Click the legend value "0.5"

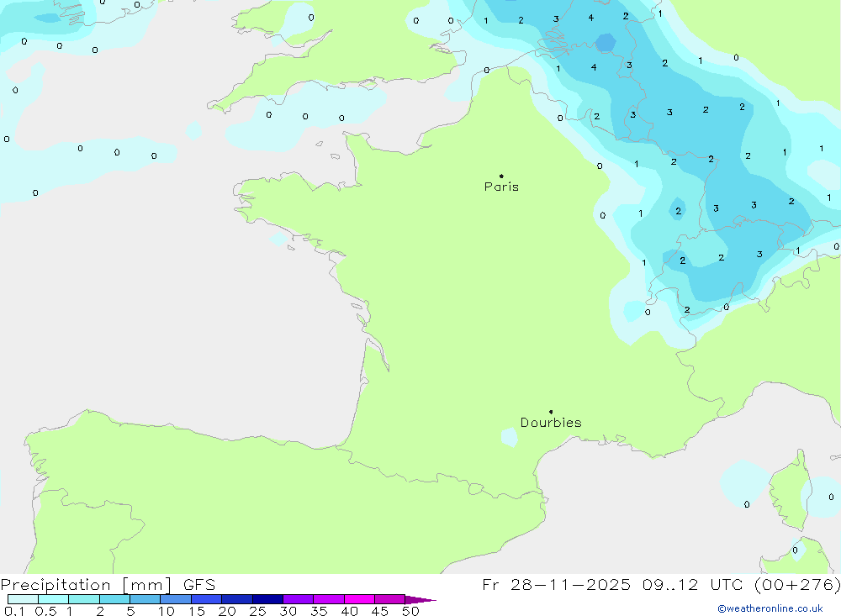pos(45,611)
